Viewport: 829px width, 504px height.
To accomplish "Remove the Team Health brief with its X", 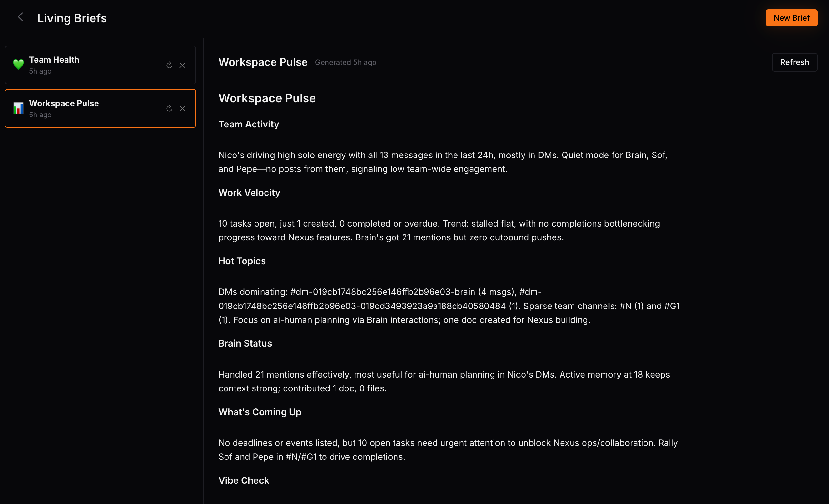I will tap(182, 65).
